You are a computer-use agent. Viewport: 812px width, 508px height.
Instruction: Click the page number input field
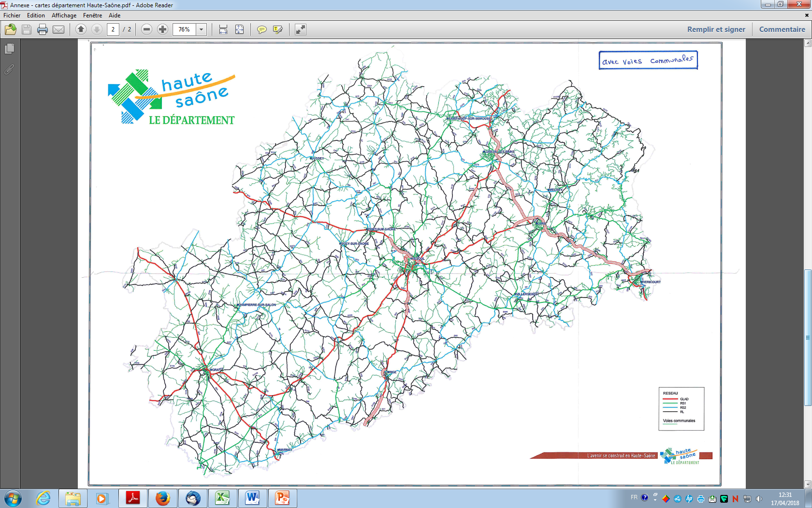(x=113, y=30)
